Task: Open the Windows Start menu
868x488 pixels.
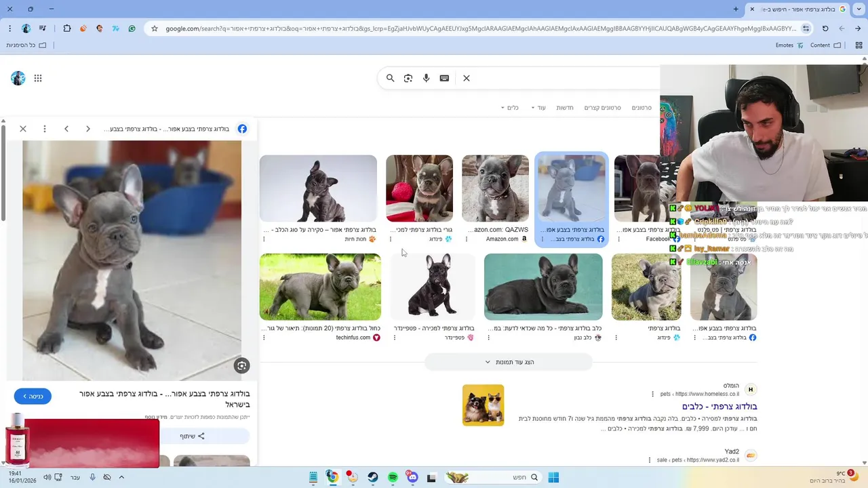Action: 553,477
